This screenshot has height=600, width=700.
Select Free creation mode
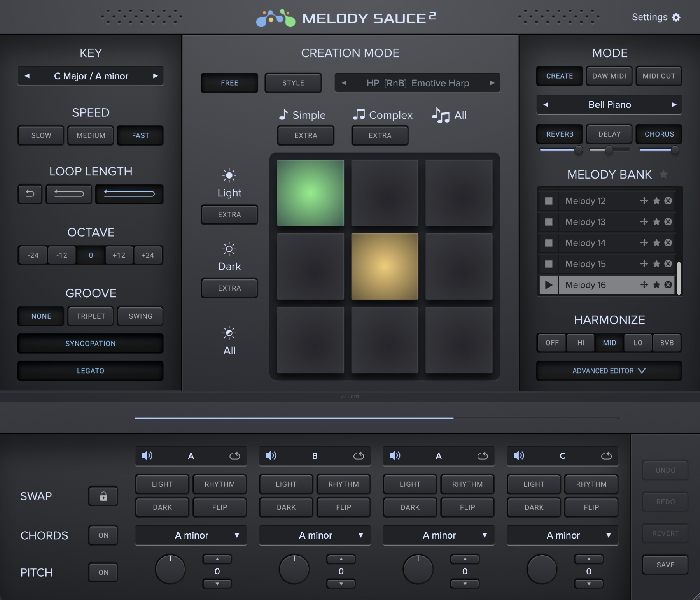pyautogui.click(x=229, y=83)
